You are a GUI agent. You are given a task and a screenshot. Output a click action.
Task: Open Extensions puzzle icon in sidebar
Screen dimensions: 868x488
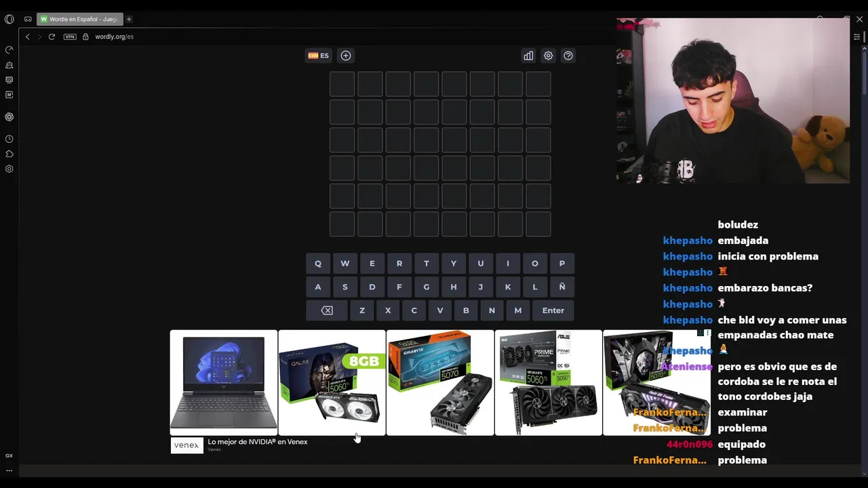click(x=9, y=154)
